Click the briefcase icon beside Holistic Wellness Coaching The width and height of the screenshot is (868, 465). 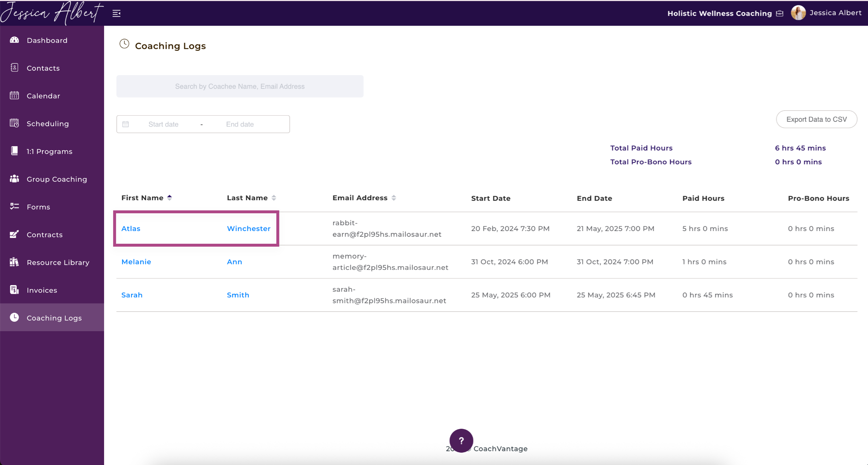click(x=780, y=13)
